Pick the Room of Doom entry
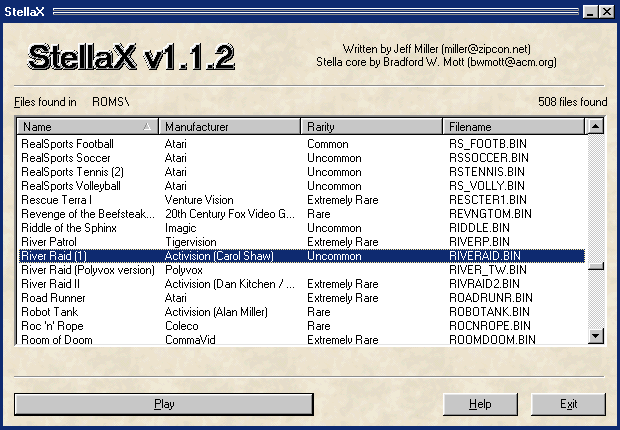Screen dimensions: 620x430 59,340
